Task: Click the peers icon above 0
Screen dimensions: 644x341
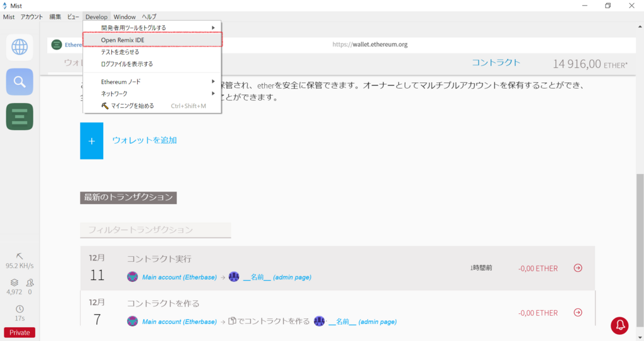Action: click(x=30, y=283)
